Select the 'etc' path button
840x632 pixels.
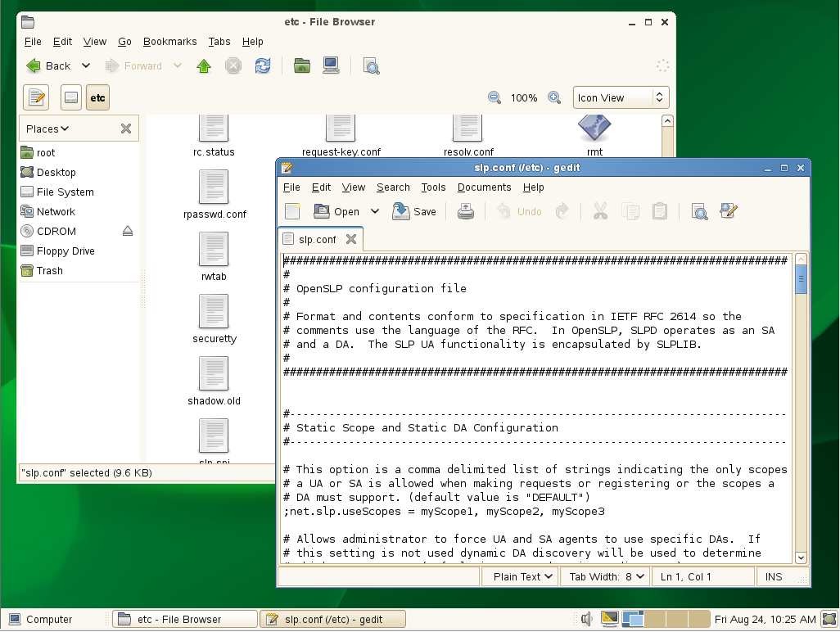(x=97, y=98)
